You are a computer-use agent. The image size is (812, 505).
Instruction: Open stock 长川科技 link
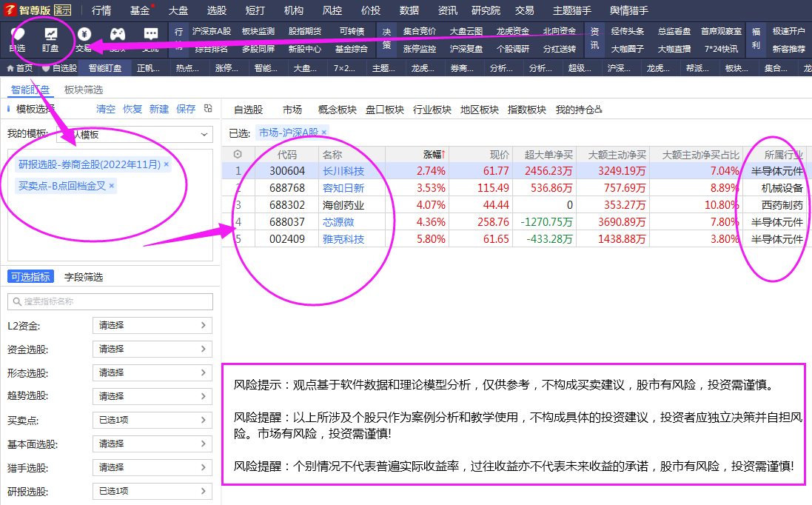343,171
